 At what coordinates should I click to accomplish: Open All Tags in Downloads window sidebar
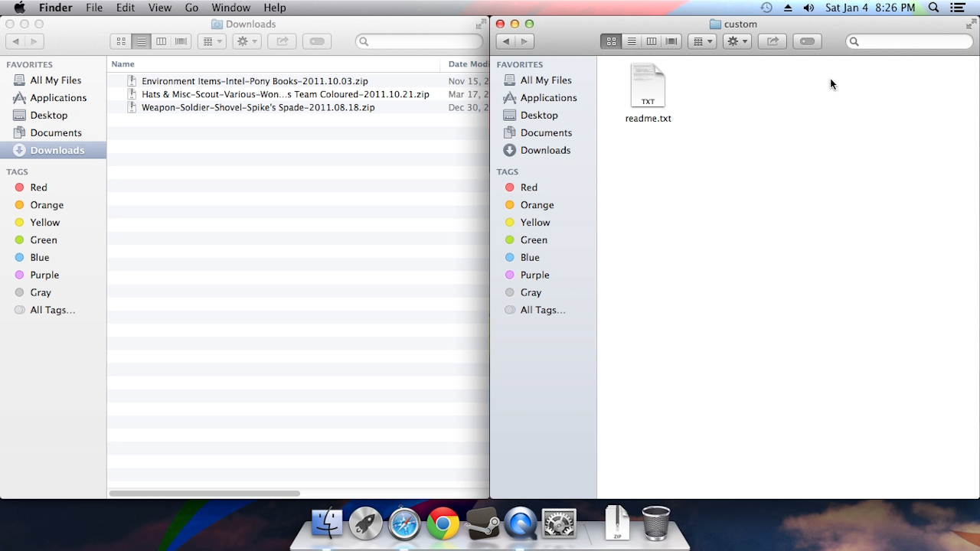tap(52, 311)
